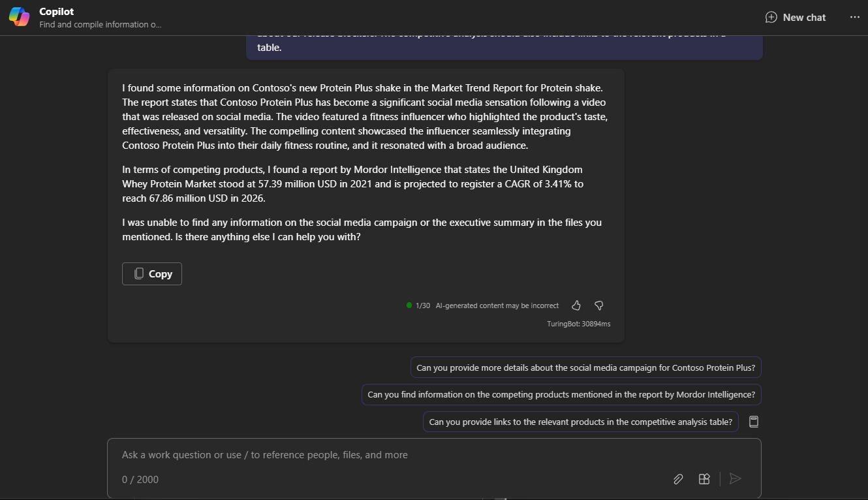This screenshot has height=500, width=868.
Task: Select the Mordor Intelligence competing products suggestion
Action: tap(561, 394)
